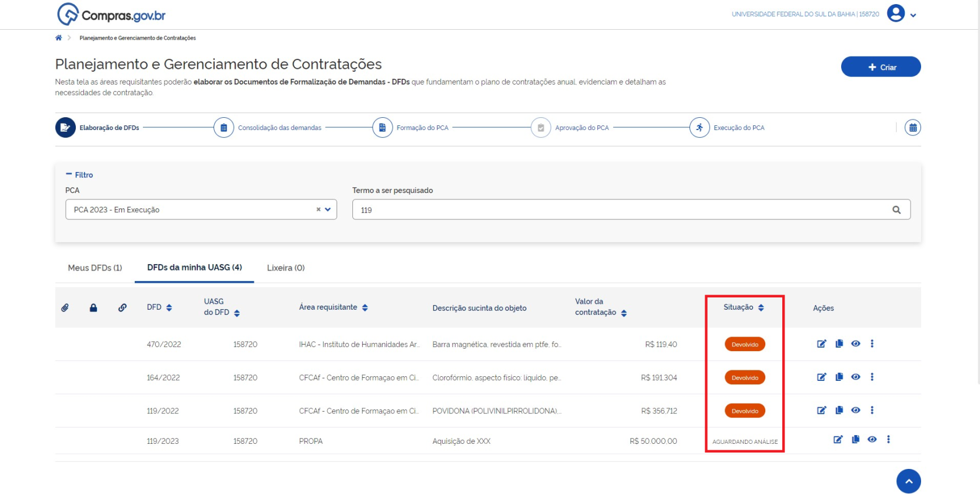Image resolution: width=980 pixels, height=494 pixels.
Task: Go to the home breadcrumb icon
Action: click(58, 38)
